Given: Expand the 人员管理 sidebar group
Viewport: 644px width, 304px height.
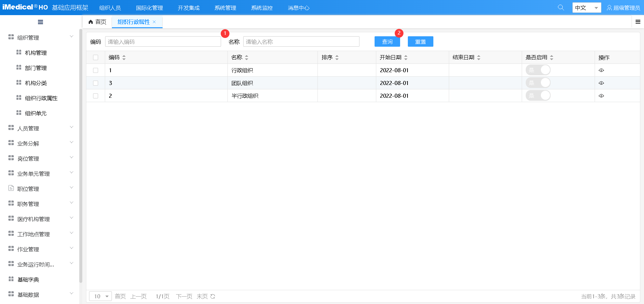Looking at the screenshot, I should click(x=40, y=128).
